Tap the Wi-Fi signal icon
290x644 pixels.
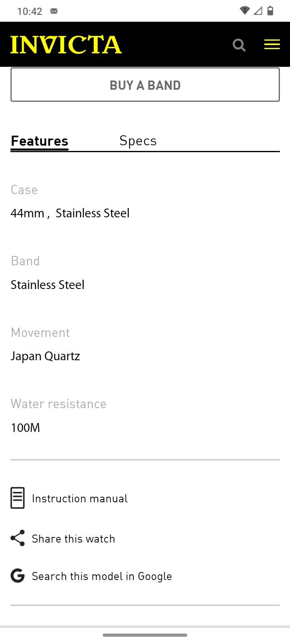click(244, 11)
